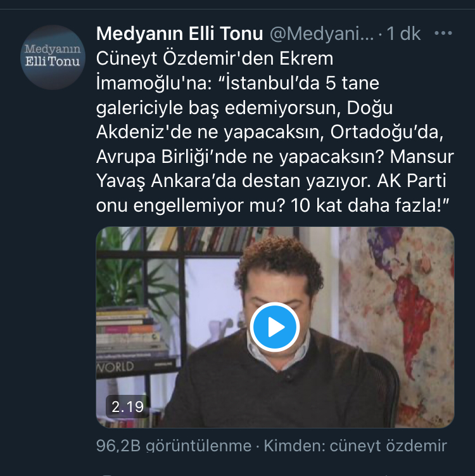Click the line starting with Cüneyt Özdemir'den
The height and width of the screenshot is (476, 475).
click(215, 58)
